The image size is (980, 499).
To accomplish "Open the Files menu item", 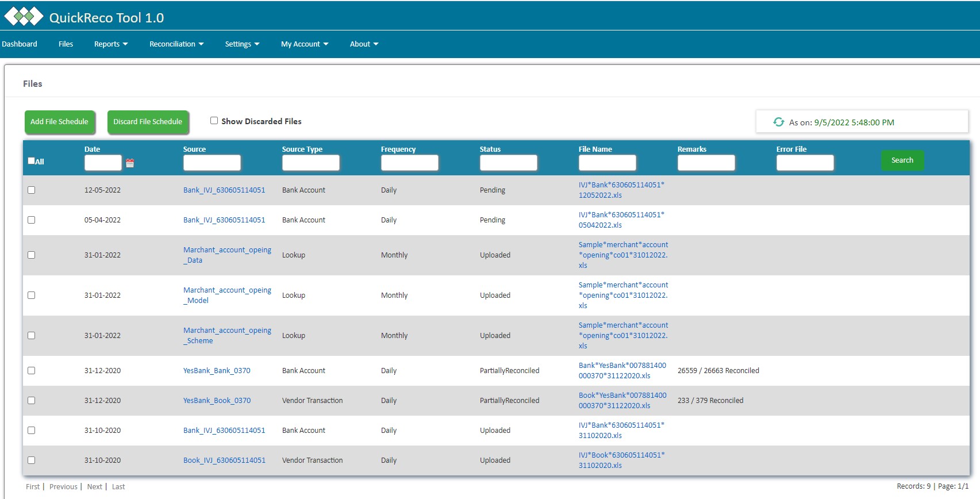I will 66,44.
